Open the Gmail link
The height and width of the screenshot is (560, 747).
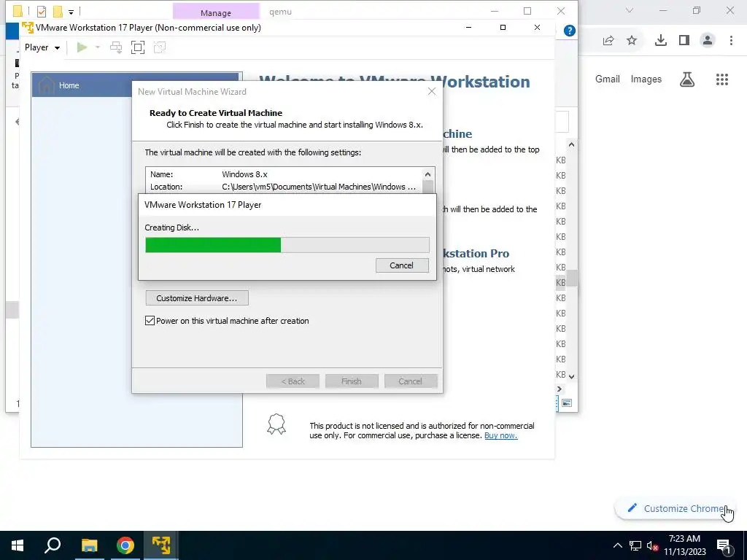point(608,79)
